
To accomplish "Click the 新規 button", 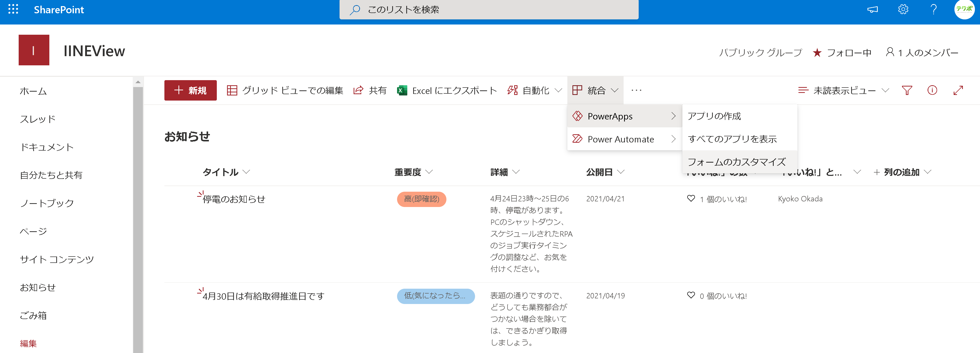I will pyautogui.click(x=190, y=90).
